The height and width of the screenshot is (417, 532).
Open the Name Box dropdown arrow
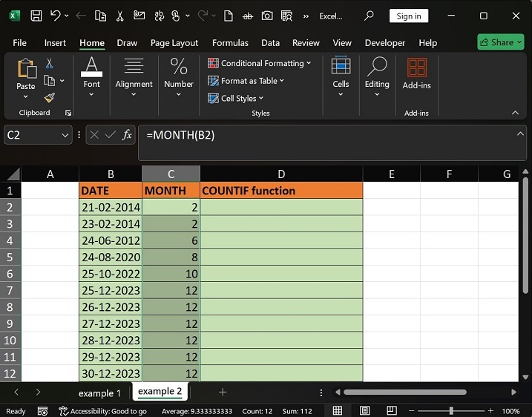(65, 135)
